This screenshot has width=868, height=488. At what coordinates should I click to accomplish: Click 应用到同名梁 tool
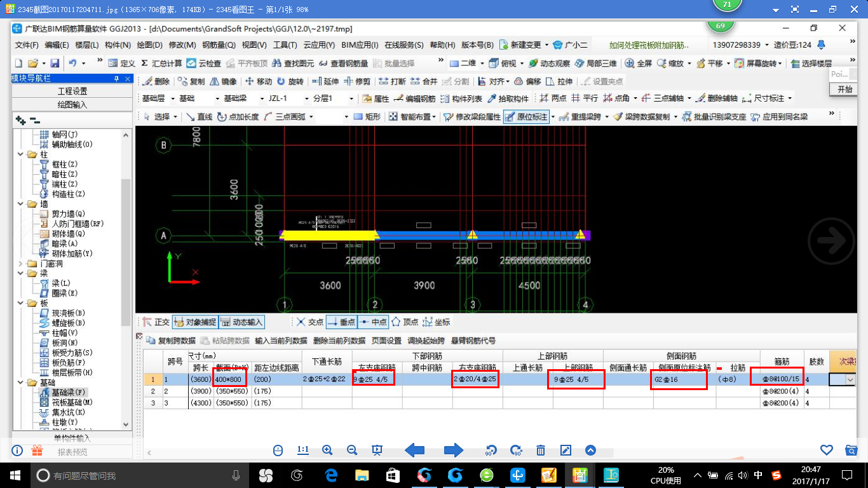click(x=779, y=116)
